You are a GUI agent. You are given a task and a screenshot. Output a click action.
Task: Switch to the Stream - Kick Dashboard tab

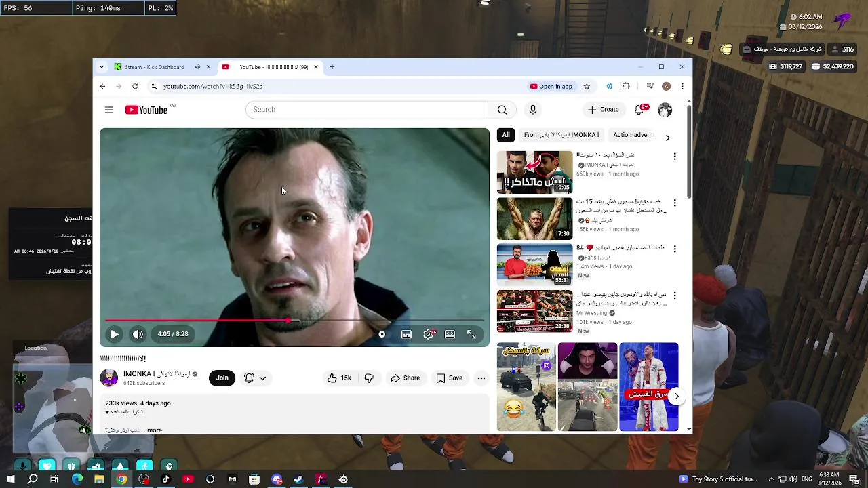click(154, 67)
